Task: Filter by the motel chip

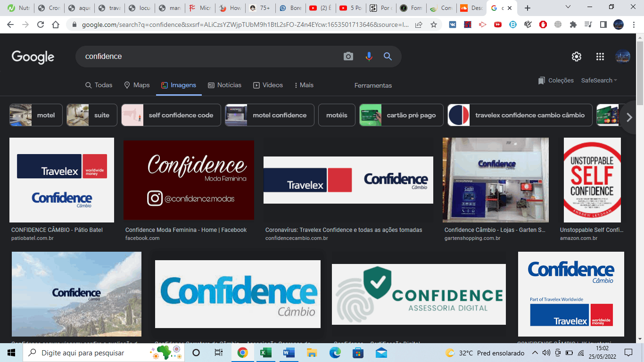Action: [x=36, y=115]
